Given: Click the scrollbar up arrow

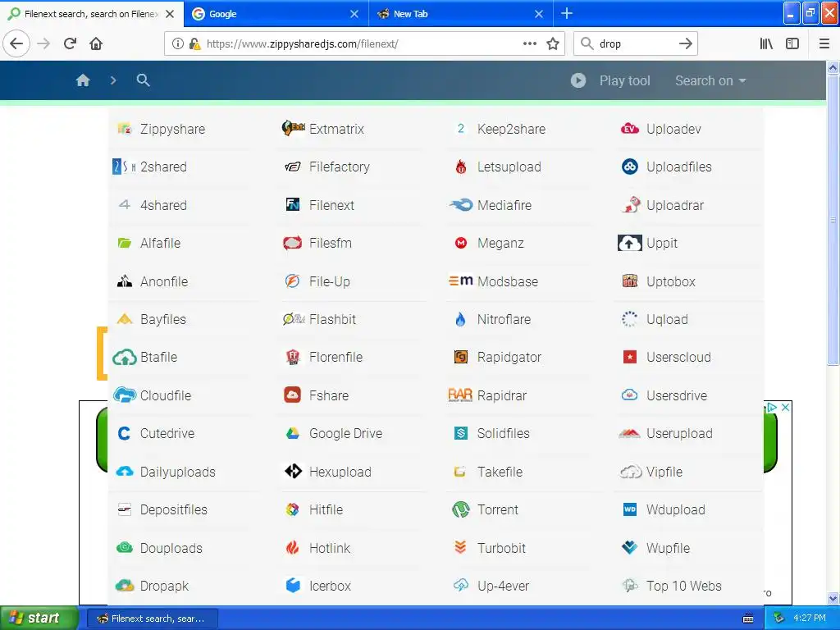Looking at the screenshot, I should click(833, 67).
